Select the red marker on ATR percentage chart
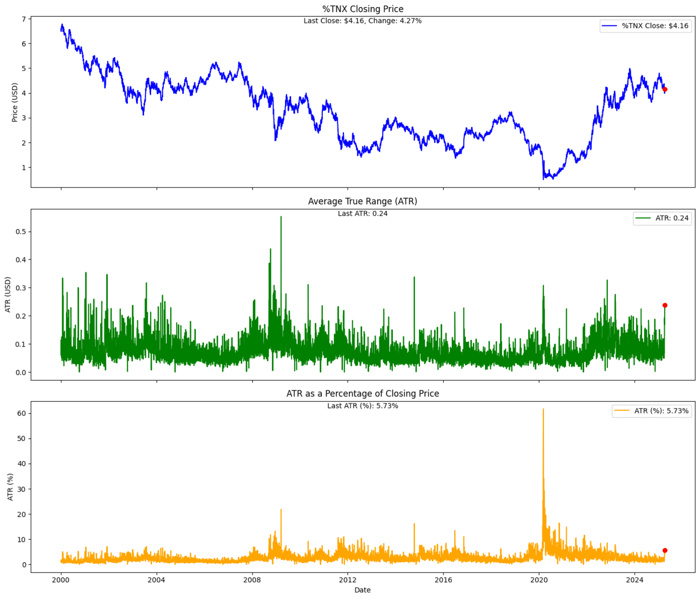The image size is (700, 599). (x=665, y=550)
